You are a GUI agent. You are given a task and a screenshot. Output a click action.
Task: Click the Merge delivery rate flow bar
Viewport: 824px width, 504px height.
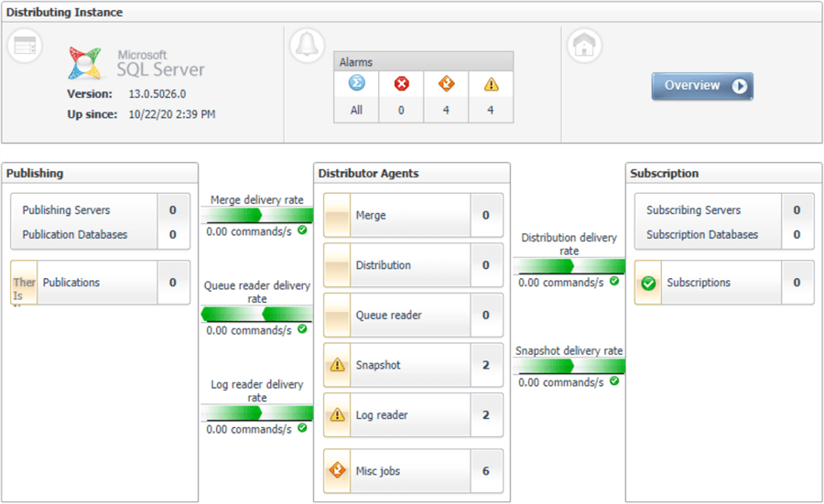point(257,215)
